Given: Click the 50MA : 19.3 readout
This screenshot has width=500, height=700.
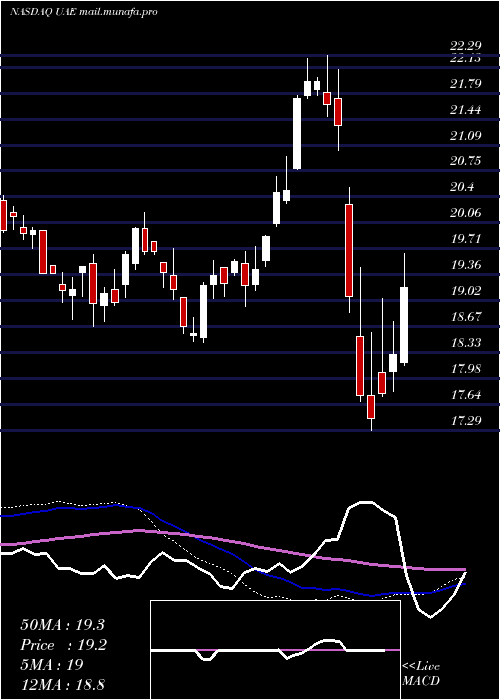Looking at the screenshot, I should tap(62, 625).
